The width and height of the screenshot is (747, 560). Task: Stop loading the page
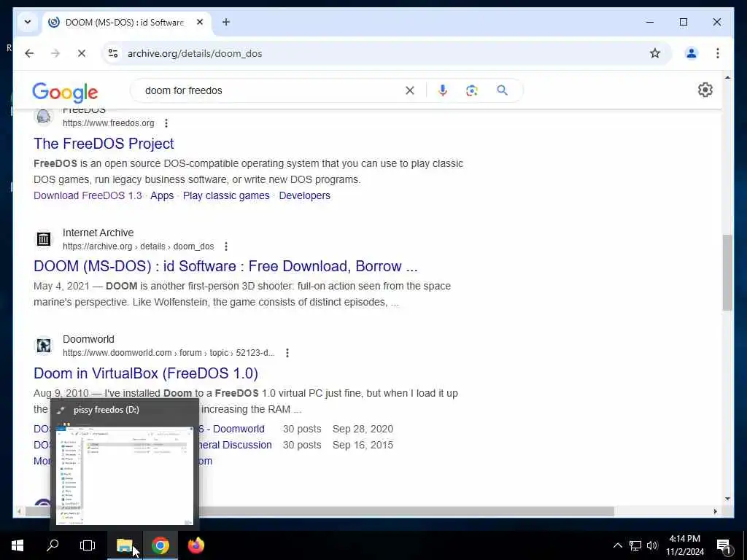[x=82, y=53]
